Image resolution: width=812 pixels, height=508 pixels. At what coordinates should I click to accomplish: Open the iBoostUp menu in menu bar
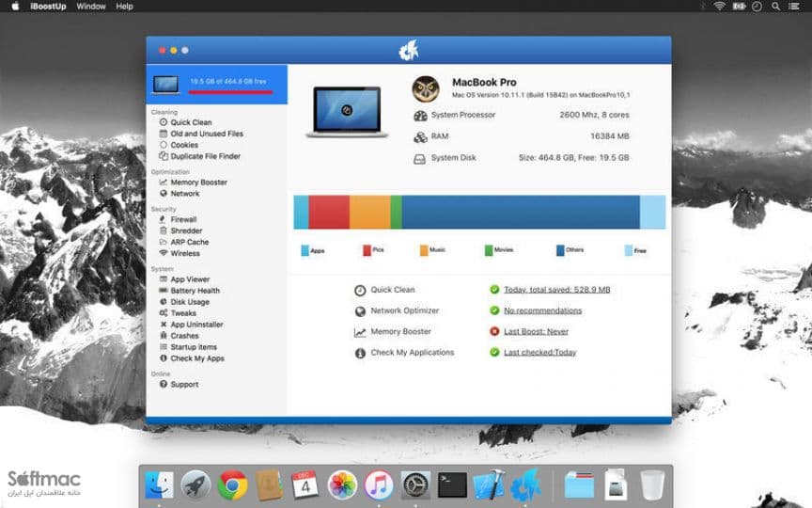coord(48,7)
